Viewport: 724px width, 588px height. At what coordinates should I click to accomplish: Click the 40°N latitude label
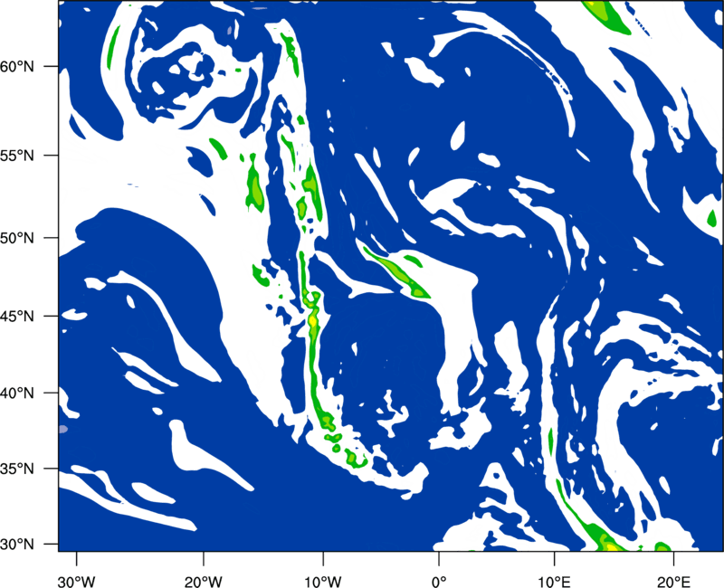(x=17, y=394)
